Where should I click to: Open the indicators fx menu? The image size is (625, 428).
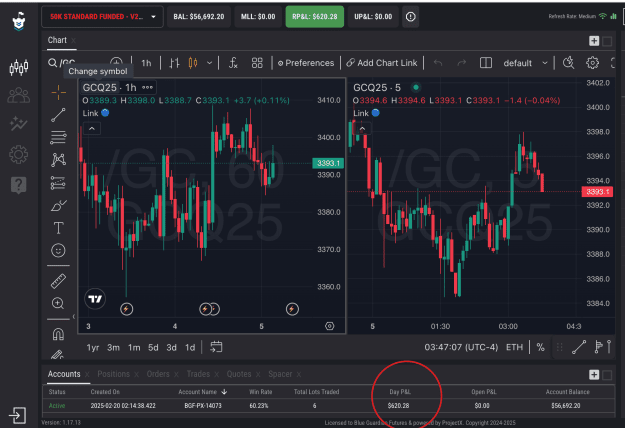click(234, 63)
